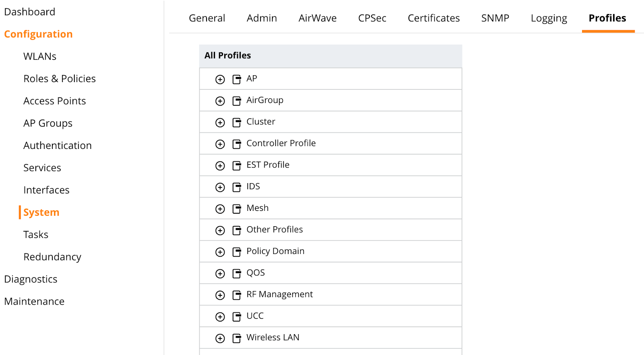Expand the Policy Domain plus icon
Image resolution: width=644 pixels, height=355 pixels.
pyautogui.click(x=220, y=252)
